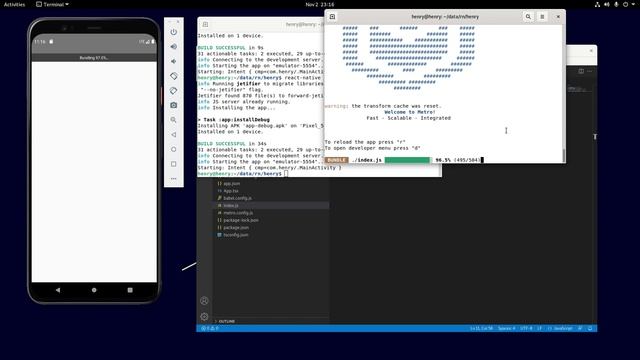Viewport: 640px width, 360px height.
Task: Open VS Code Manage gear icon
Action: coord(204,317)
